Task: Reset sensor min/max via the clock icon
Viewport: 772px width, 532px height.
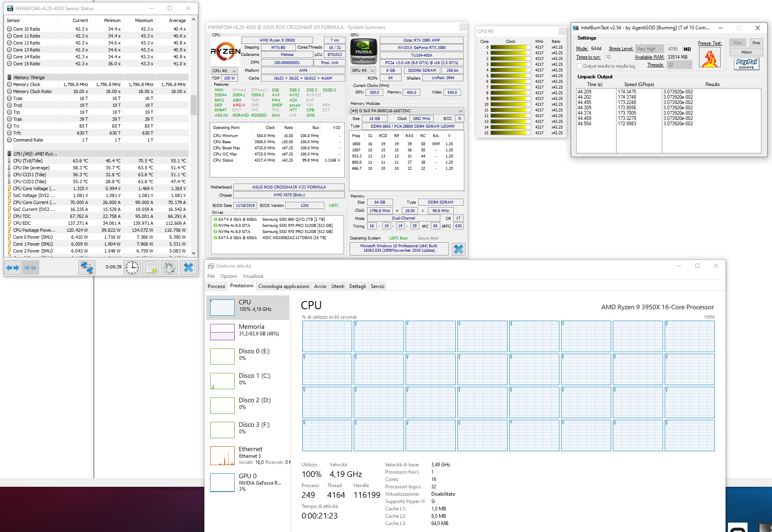Action: 132,268
